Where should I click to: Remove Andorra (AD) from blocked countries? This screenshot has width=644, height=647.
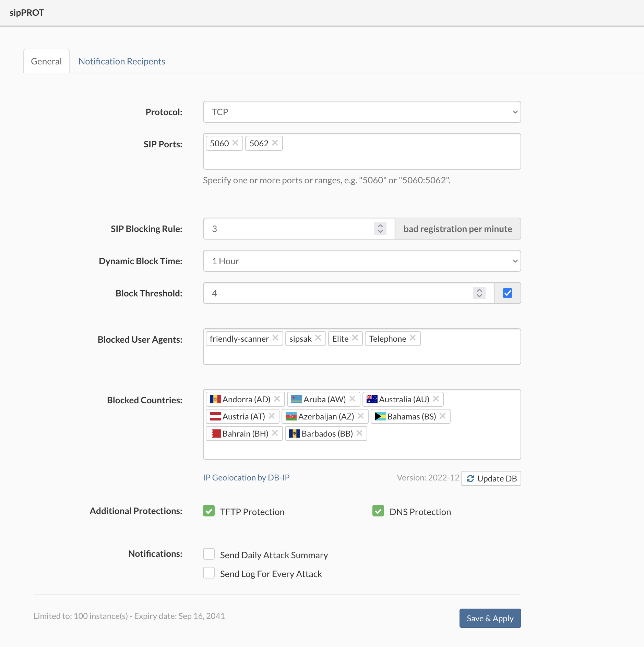277,399
